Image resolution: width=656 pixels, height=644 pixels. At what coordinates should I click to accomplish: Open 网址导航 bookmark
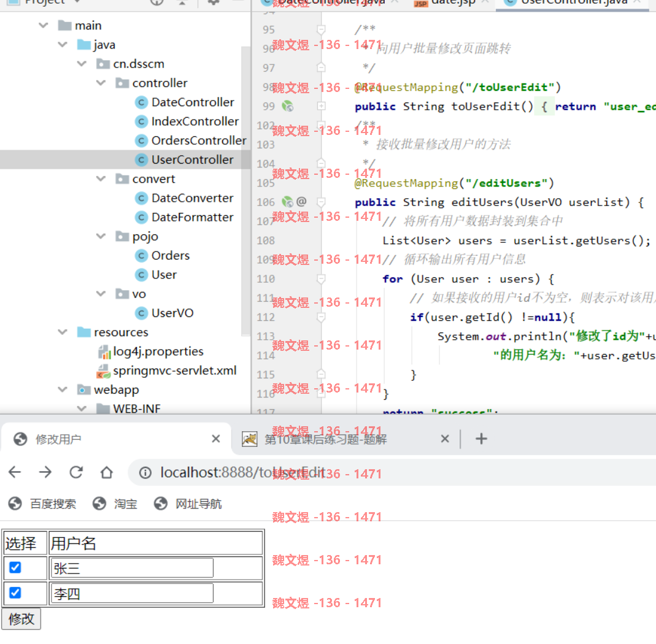point(188,504)
